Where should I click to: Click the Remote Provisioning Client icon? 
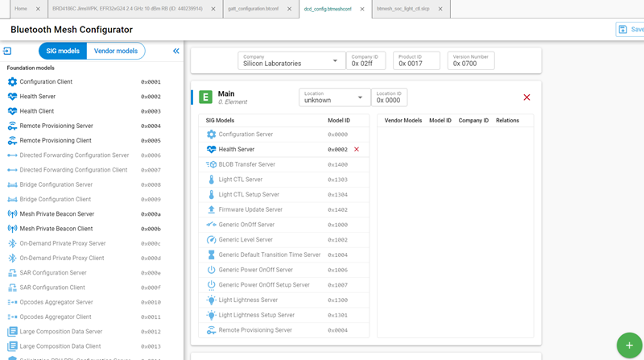pyautogui.click(x=12, y=140)
